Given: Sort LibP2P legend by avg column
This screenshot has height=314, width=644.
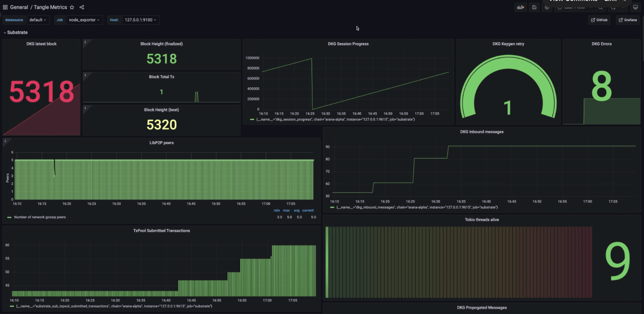Looking at the screenshot, I should (x=297, y=211).
